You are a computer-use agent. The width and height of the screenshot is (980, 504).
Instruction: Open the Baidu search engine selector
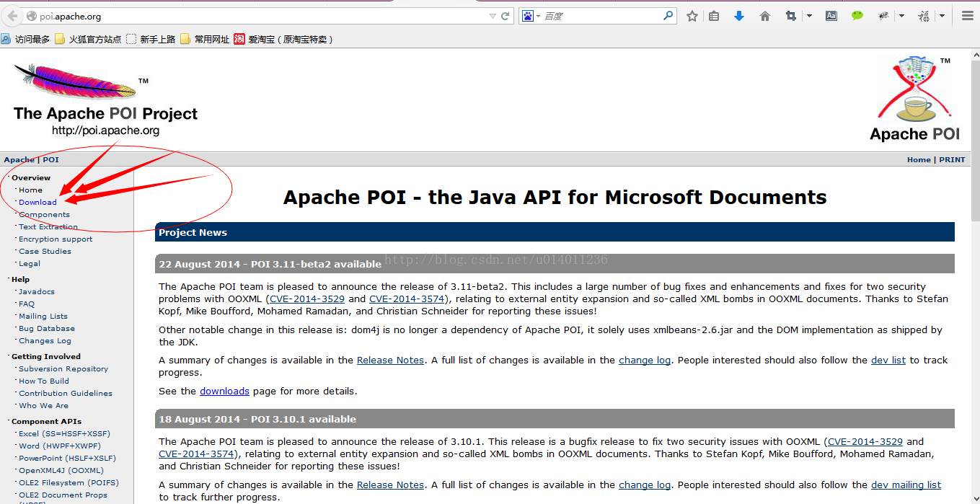tap(531, 16)
